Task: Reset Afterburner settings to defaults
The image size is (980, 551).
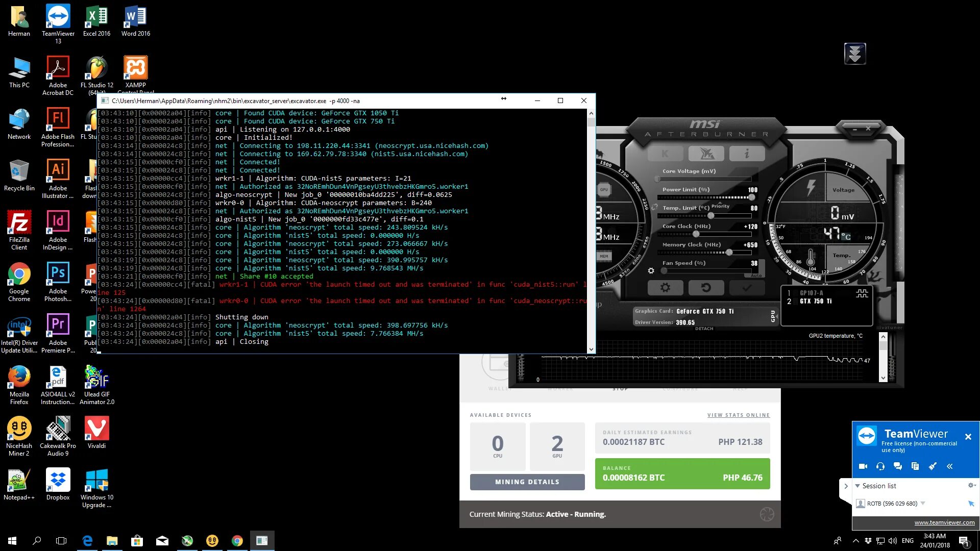Action: pos(706,288)
